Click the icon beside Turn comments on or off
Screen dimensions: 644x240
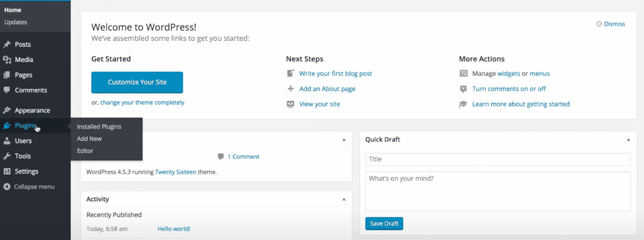click(463, 88)
